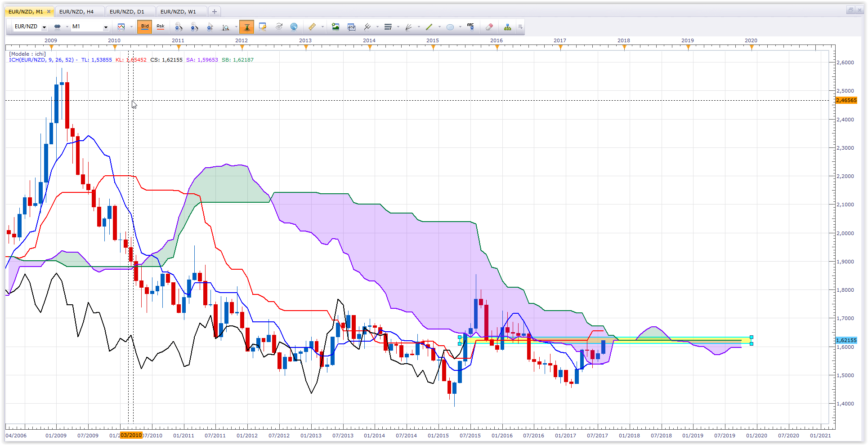The image size is (868, 445).
Task: Open the toolbar overflow options
Action: pyautogui.click(x=520, y=27)
